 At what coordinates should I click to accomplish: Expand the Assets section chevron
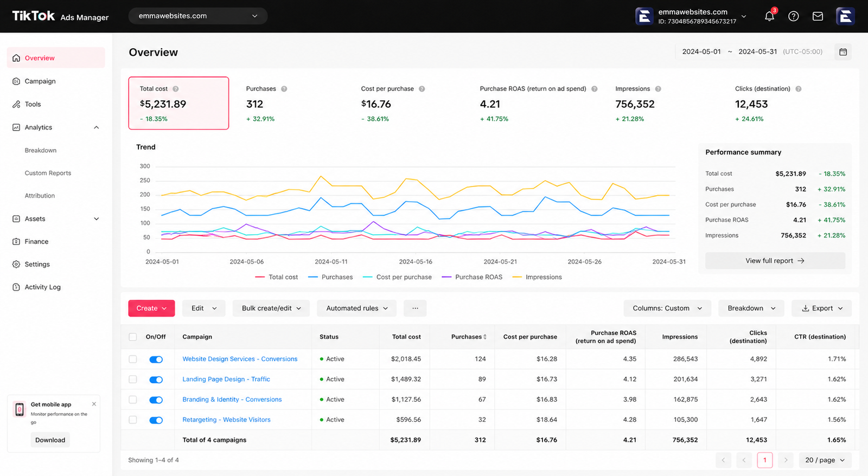tap(97, 219)
